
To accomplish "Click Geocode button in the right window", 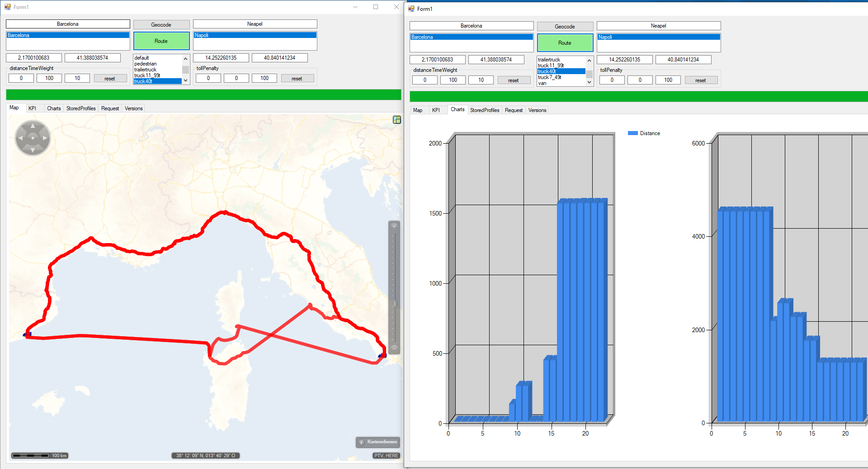I will pyautogui.click(x=565, y=27).
